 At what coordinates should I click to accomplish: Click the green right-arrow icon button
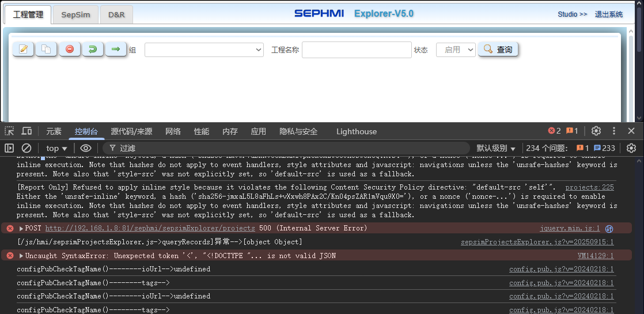pyautogui.click(x=115, y=50)
